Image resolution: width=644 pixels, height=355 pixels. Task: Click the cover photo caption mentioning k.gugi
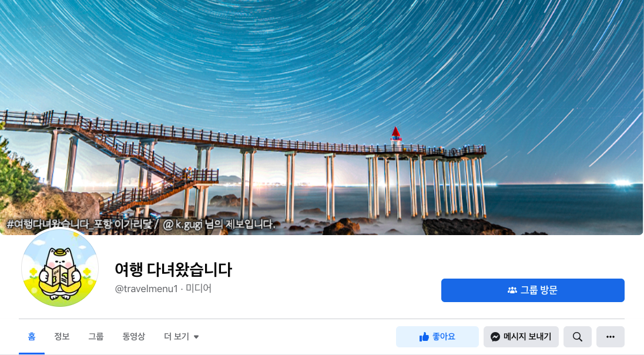pos(141,225)
